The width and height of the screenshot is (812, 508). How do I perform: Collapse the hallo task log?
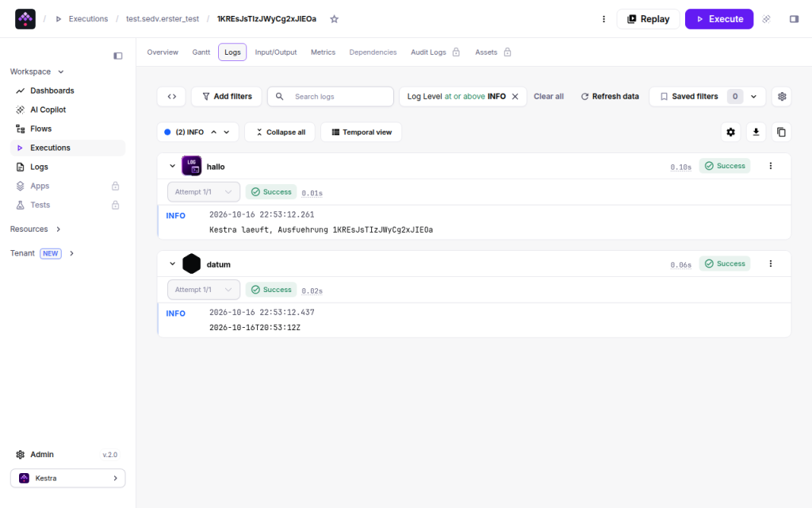pyautogui.click(x=172, y=167)
